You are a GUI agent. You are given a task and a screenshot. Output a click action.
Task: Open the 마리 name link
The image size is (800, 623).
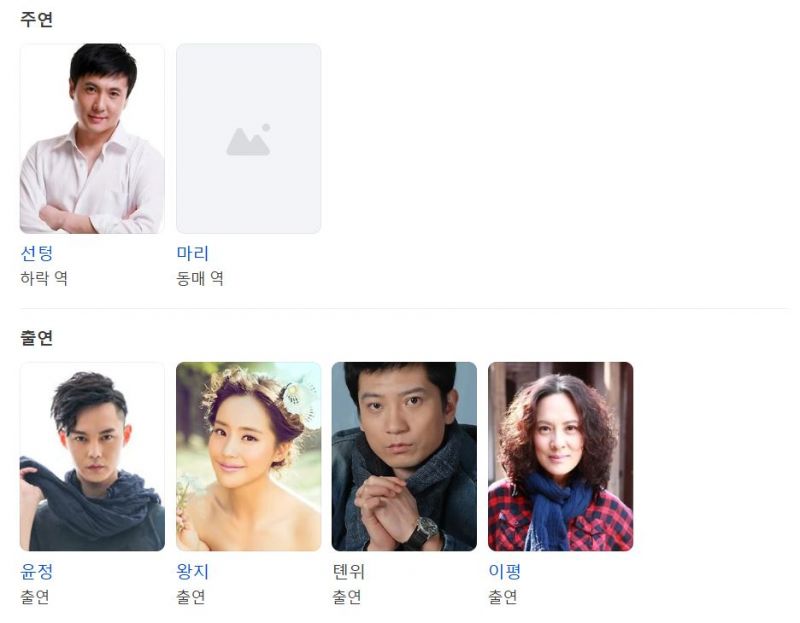pyautogui.click(x=193, y=254)
